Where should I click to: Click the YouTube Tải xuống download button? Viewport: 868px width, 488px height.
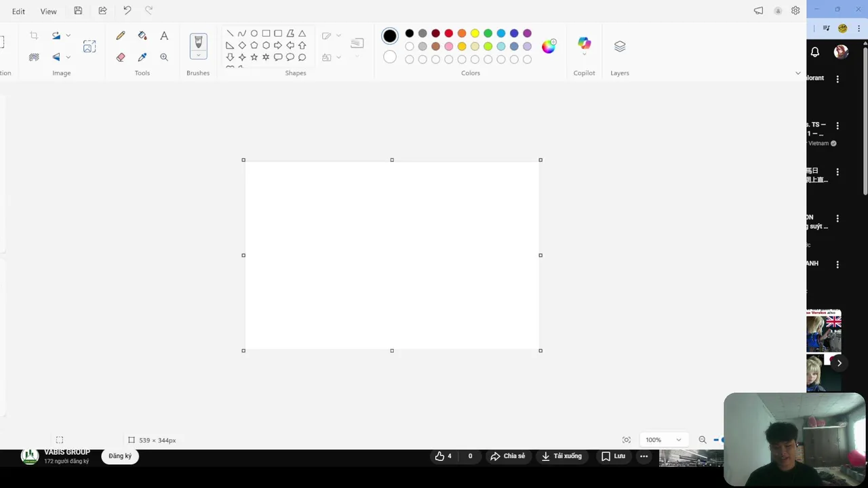[561, 456]
